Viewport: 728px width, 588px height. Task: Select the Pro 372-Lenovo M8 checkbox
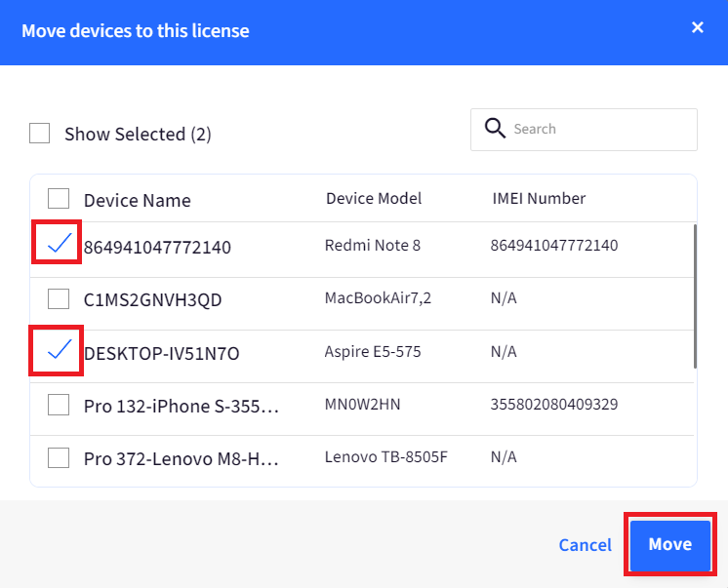coord(59,457)
